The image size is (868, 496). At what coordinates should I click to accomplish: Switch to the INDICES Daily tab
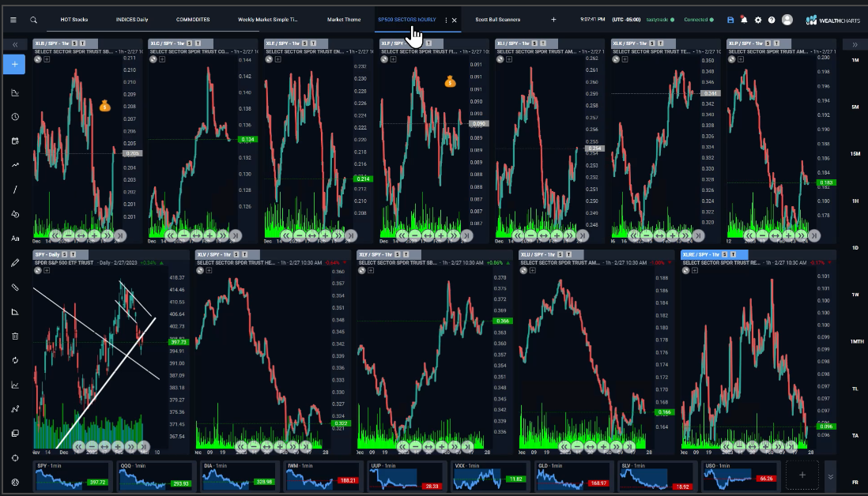click(132, 20)
